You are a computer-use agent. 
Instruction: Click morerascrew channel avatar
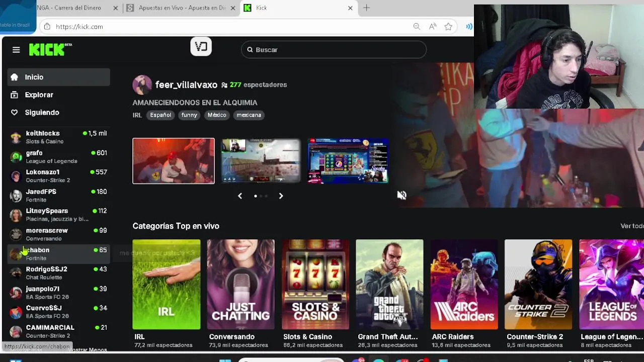[16, 234]
